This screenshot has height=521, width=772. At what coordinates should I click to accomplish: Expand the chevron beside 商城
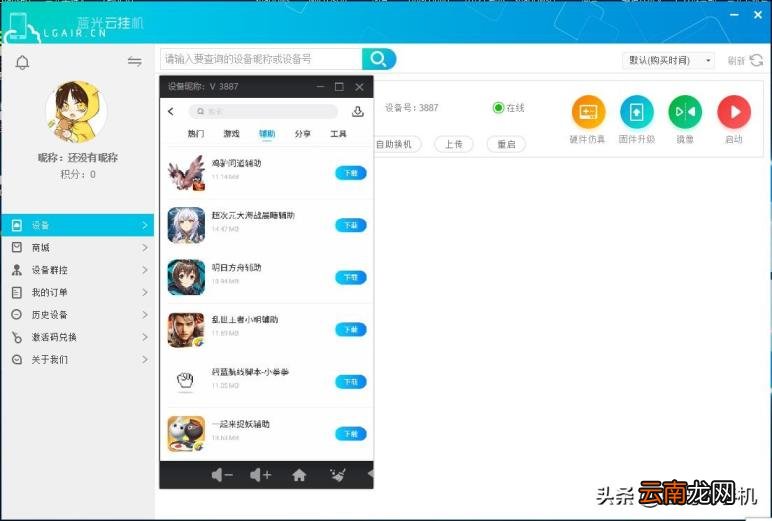145,247
